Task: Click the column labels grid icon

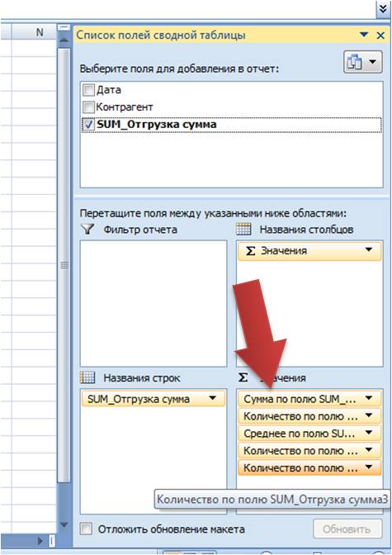Action: pyautogui.click(x=243, y=230)
